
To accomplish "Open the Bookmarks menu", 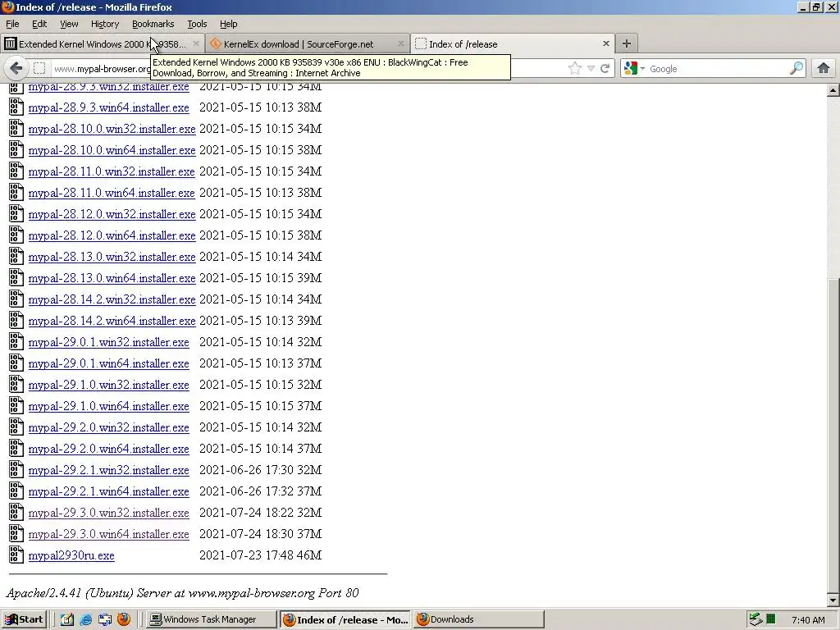I will [x=153, y=24].
